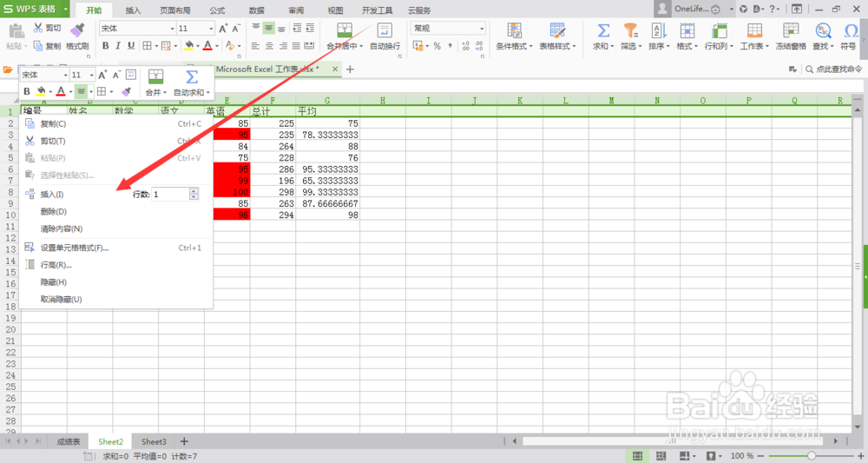The width and height of the screenshot is (868, 463).
Task: Open ribbon fill color highlighter swatch
Action: coord(188,46)
